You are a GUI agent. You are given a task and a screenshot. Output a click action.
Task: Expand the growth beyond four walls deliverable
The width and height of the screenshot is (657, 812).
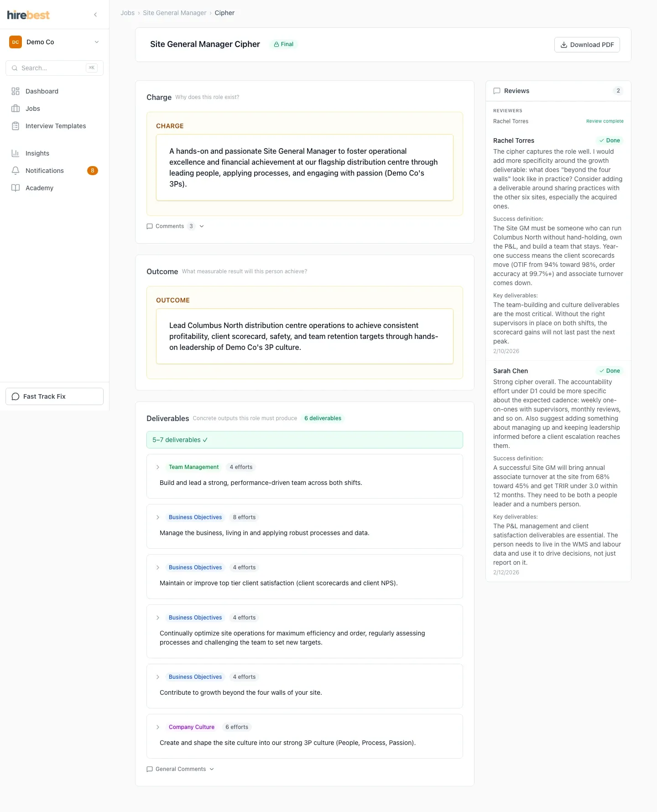click(x=158, y=677)
